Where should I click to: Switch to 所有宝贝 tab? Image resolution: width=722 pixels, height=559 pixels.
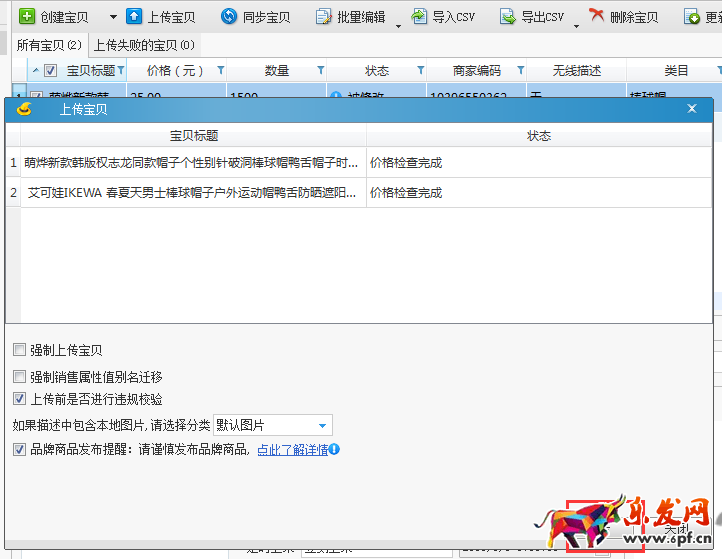48,45
